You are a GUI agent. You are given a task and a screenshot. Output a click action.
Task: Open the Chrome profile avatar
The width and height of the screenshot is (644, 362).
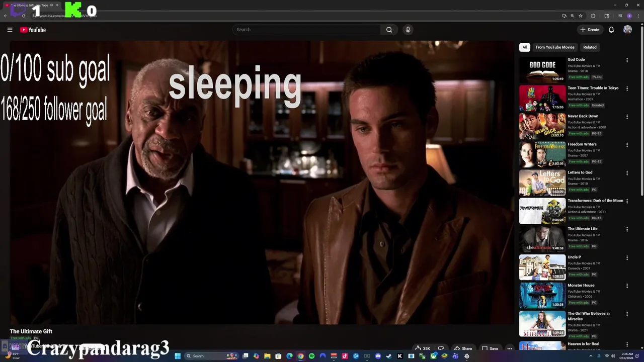[629, 16]
